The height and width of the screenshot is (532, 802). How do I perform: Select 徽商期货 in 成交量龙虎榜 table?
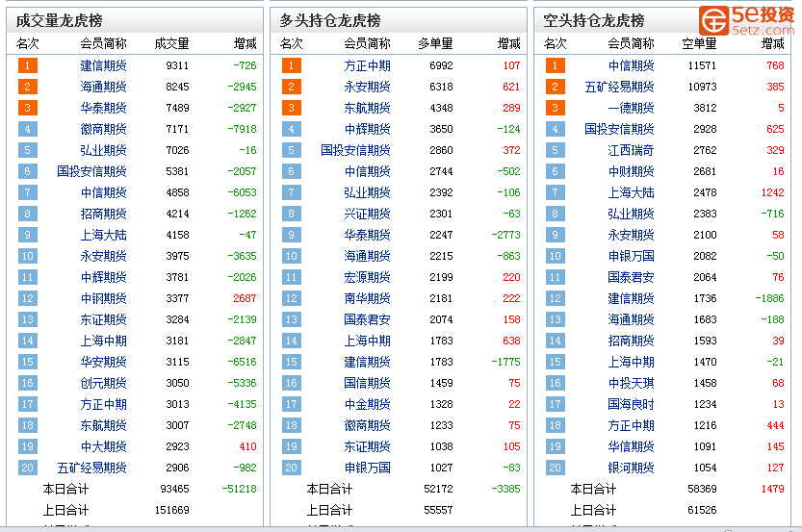pyautogui.click(x=103, y=129)
